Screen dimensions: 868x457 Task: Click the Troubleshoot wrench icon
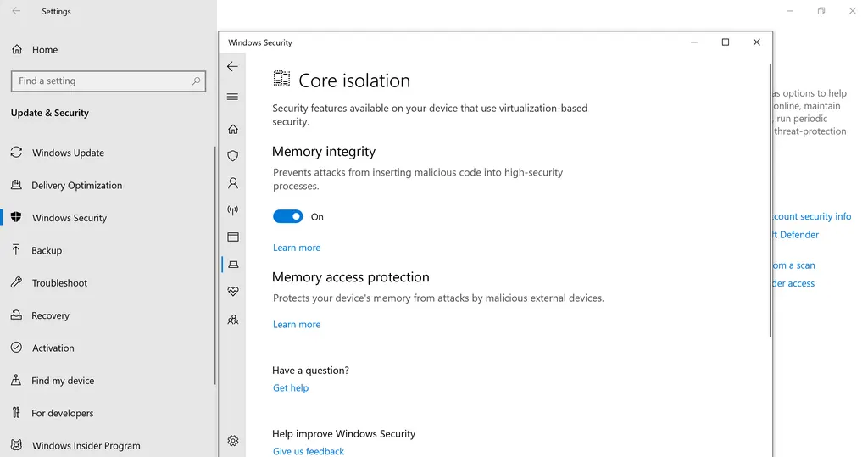17,282
